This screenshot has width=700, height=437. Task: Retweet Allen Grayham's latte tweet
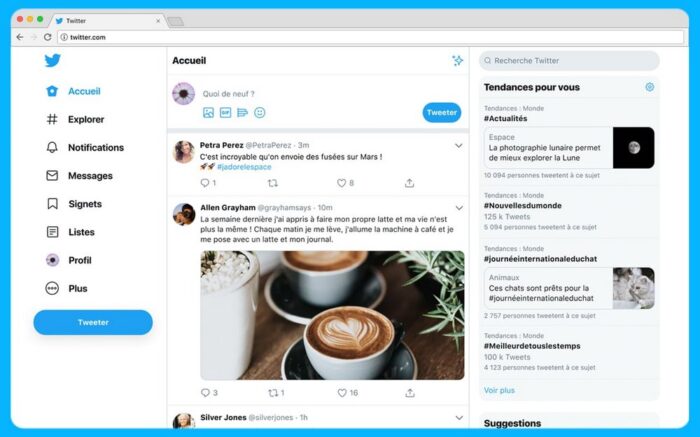coord(273,393)
